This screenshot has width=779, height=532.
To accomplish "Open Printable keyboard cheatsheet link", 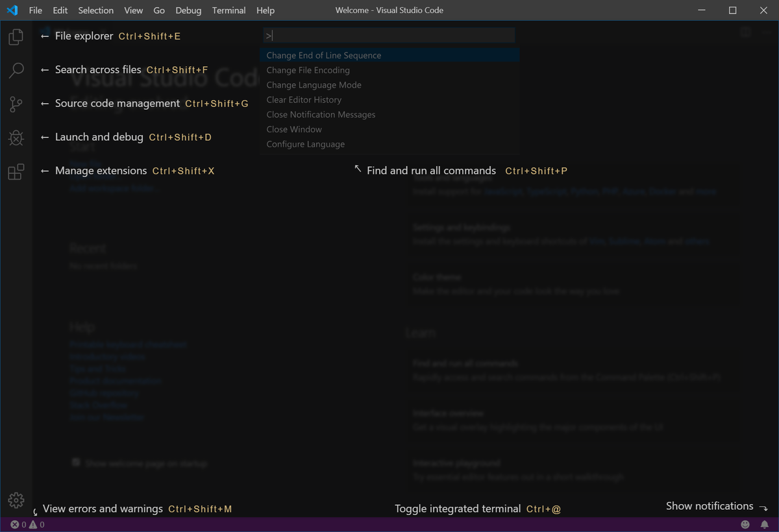I will [x=128, y=345].
